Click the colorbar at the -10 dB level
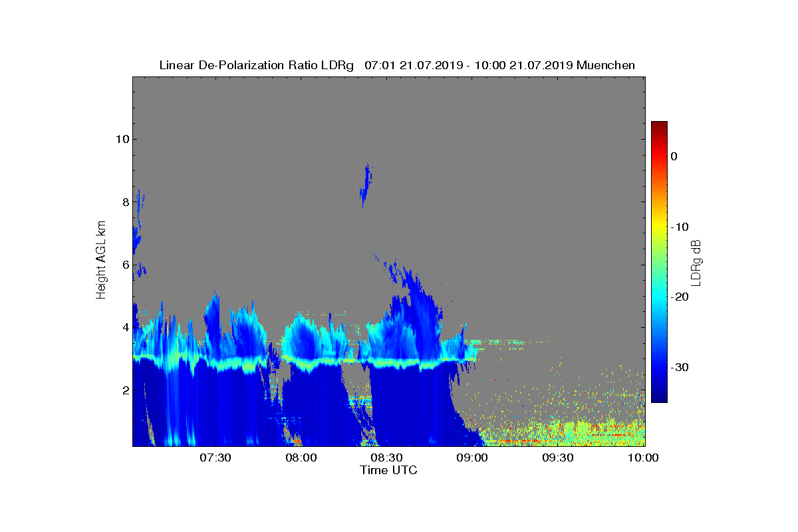798x532 pixels. [x=659, y=227]
